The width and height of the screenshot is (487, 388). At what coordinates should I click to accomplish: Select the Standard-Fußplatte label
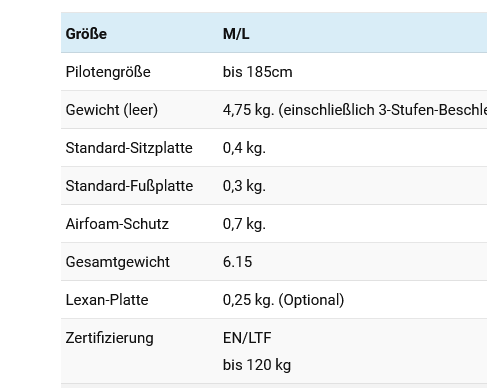(x=129, y=186)
